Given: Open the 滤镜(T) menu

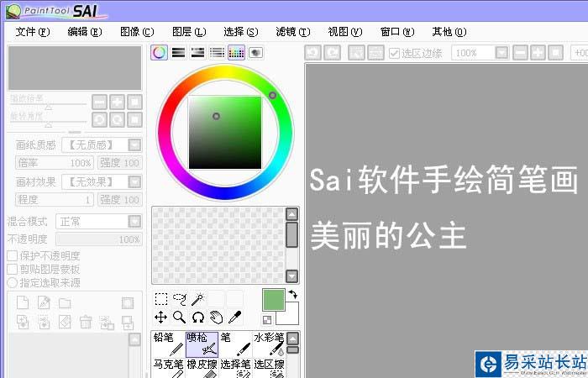Looking at the screenshot, I should pyautogui.click(x=293, y=32).
